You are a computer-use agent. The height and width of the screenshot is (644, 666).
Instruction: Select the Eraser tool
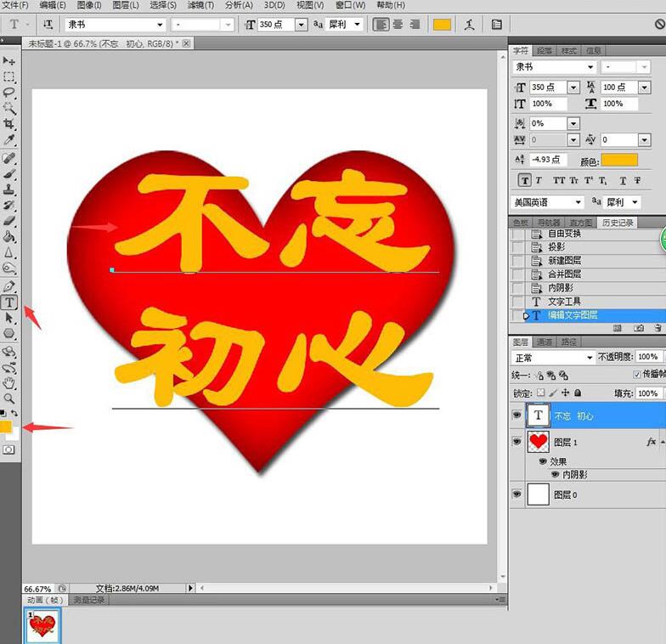click(x=8, y=221)
